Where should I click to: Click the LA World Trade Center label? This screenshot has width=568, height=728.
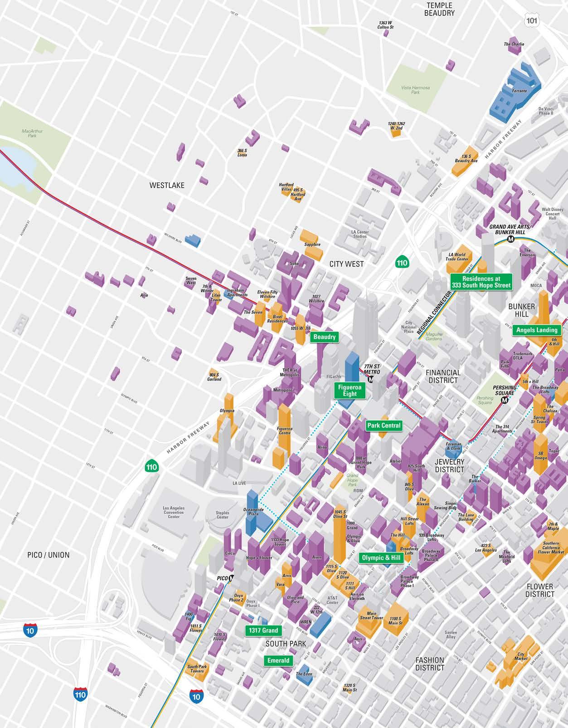457,257
